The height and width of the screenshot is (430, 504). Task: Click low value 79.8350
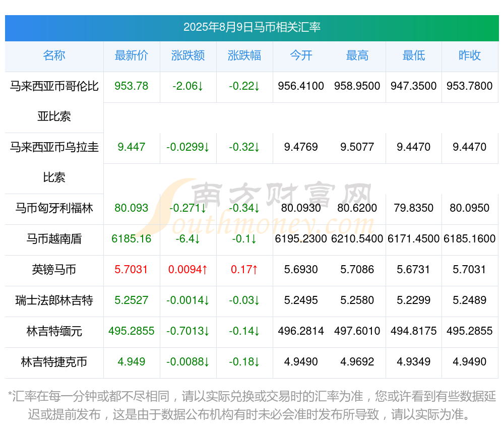point(413,208)
